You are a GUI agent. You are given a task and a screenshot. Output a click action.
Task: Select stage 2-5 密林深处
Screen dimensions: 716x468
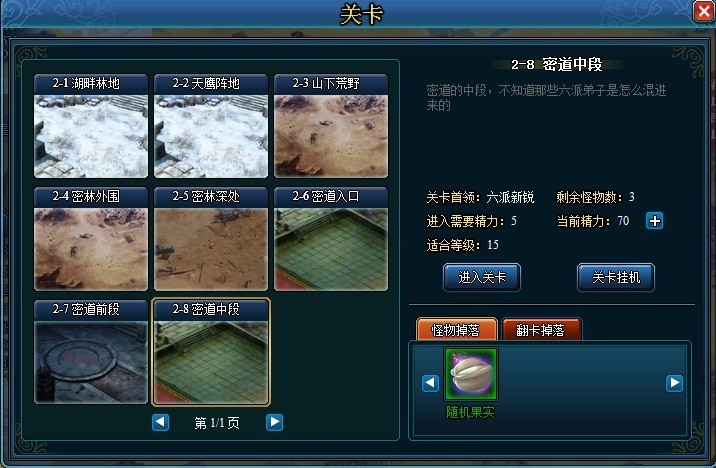click(x=211, y=239)
